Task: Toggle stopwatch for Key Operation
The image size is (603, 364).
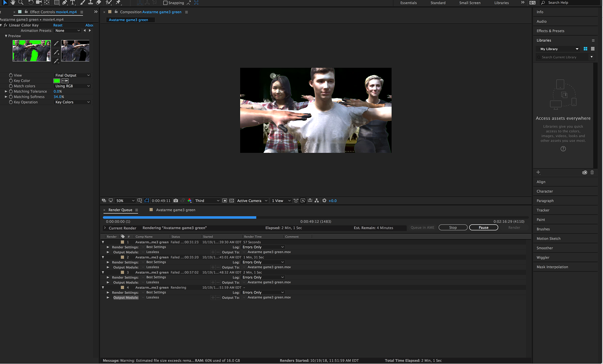Action: click(11, 102)
